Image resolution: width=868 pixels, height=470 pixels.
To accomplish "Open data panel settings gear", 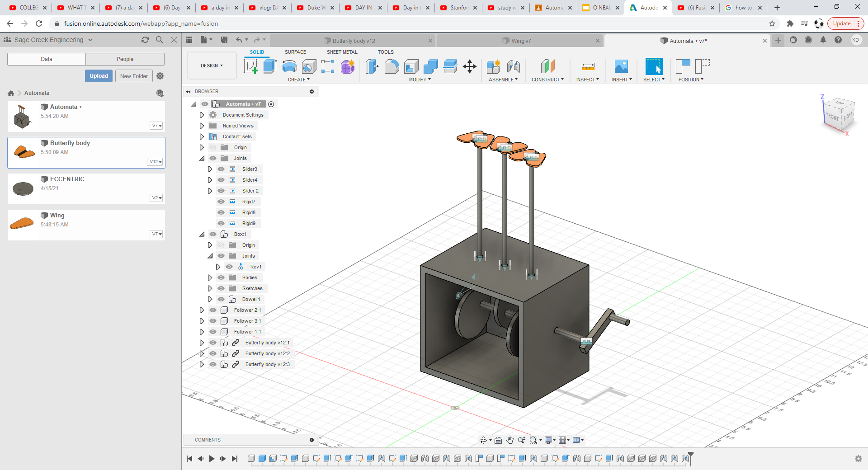I will [160, 76].
